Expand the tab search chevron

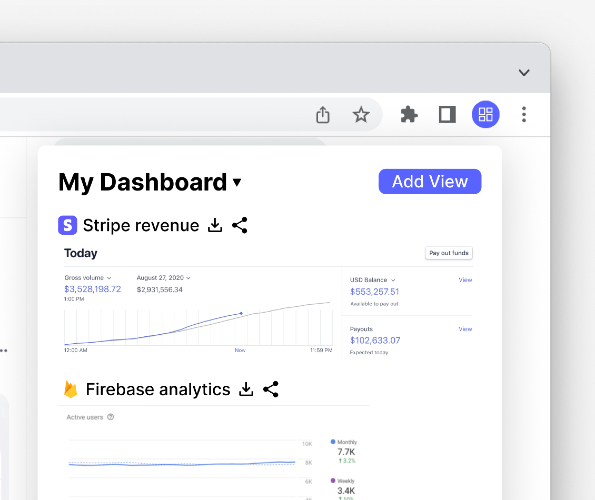(524, 72)
